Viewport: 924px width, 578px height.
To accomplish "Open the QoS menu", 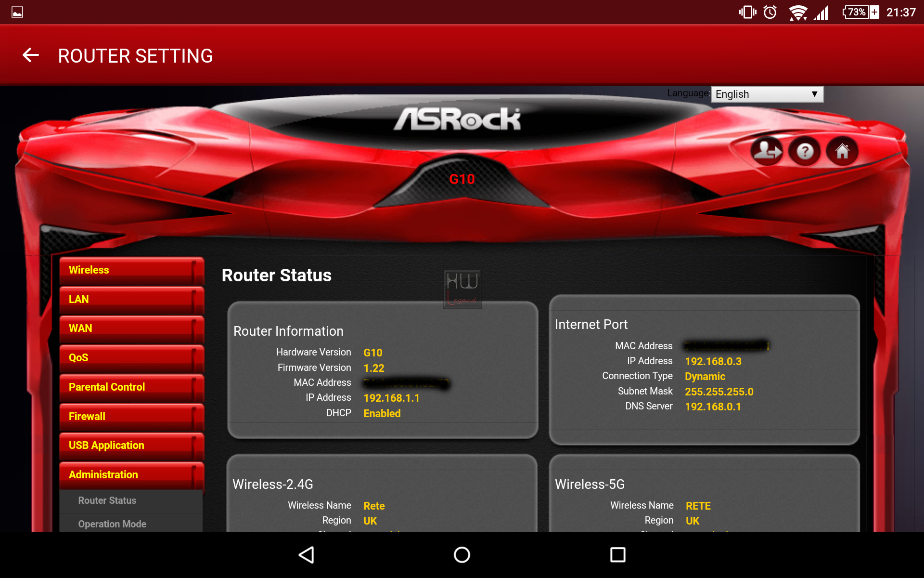I will (x=131, y=358).
